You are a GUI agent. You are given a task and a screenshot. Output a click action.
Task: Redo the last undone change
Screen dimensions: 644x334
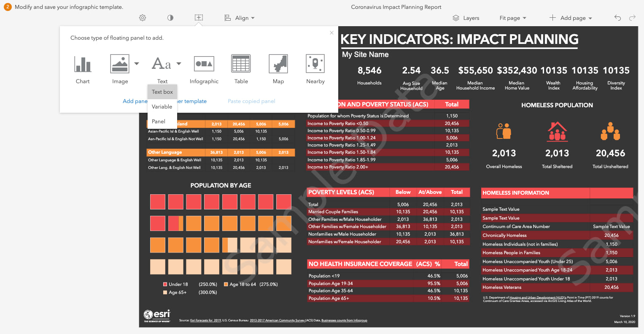[632, 18]
